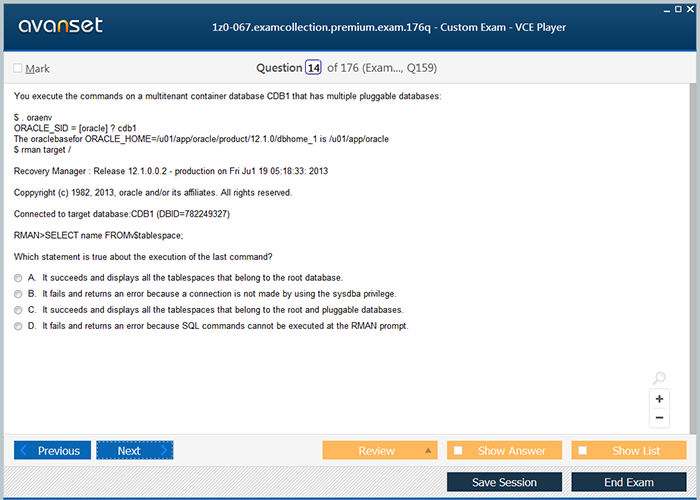Click the 'of 176 (Exam..., Q159)' text
Screen dimensions: 700x500
coord(382,68)
